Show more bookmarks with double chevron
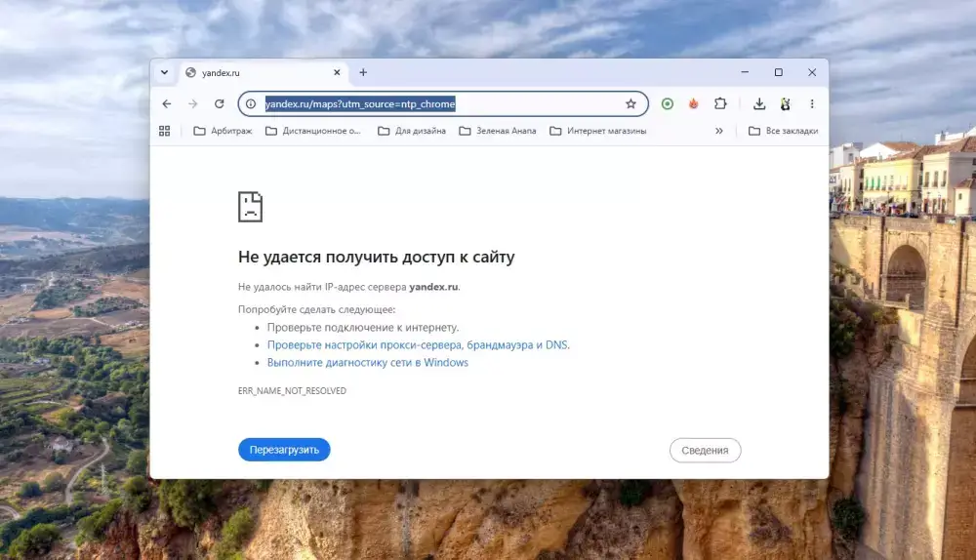 click(x=719, y=131)
